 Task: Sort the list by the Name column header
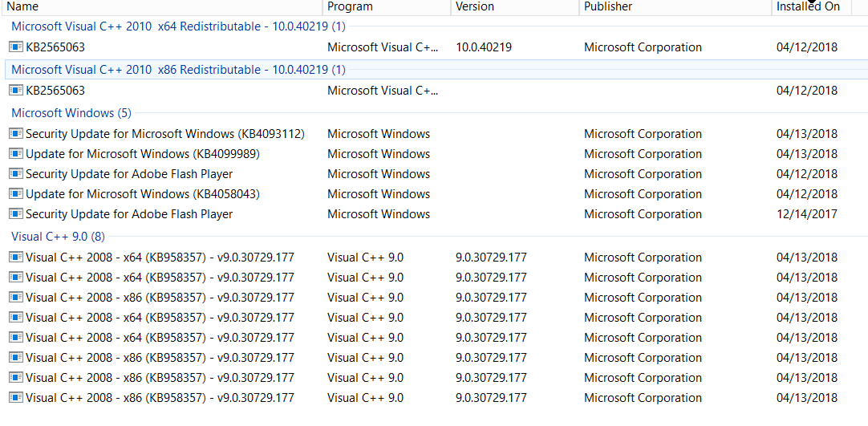[161, 6]
